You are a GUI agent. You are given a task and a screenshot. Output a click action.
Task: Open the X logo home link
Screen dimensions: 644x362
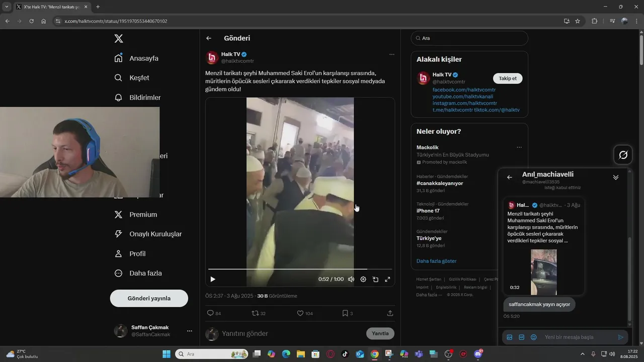pos(118,39)
